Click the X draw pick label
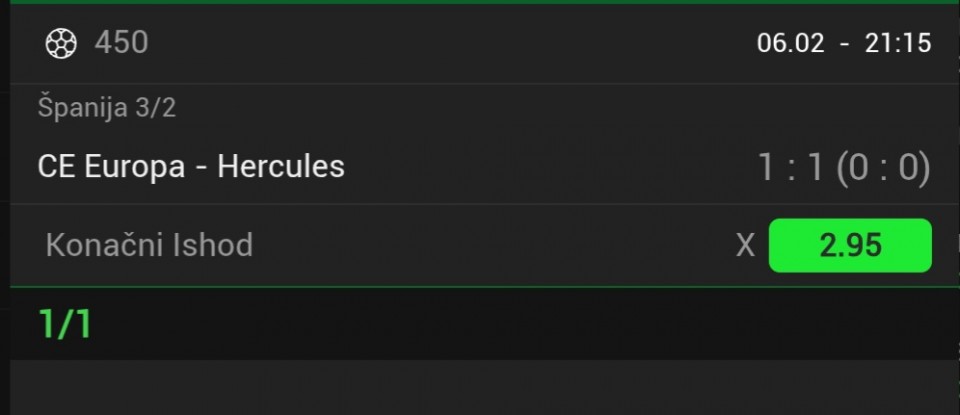Viewport: 960px width, 415px height. 745,246
